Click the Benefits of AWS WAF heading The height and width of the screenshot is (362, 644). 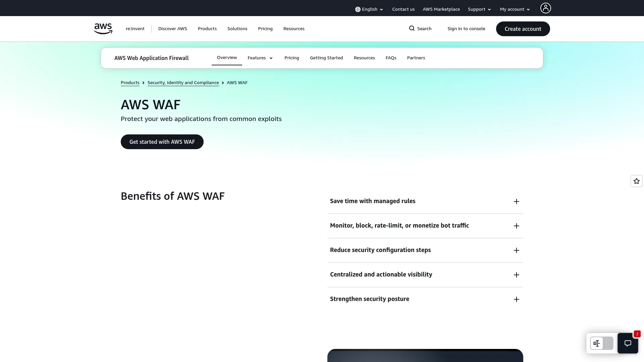[173, 196]
